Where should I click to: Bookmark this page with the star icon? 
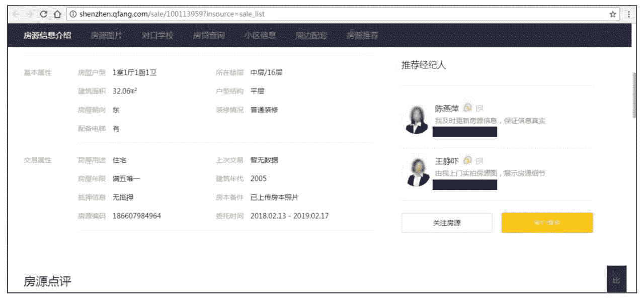pyautogui.click(x=612, y=14)
